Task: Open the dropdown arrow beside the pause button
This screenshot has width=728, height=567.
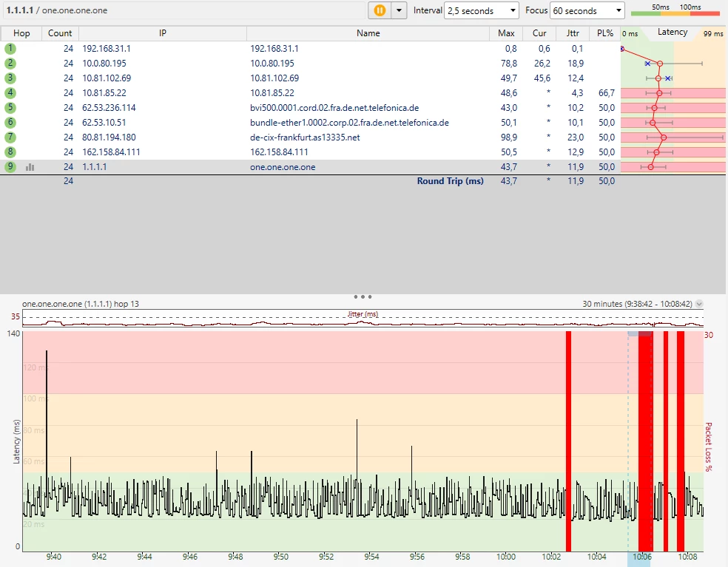Action: [400, 10]
